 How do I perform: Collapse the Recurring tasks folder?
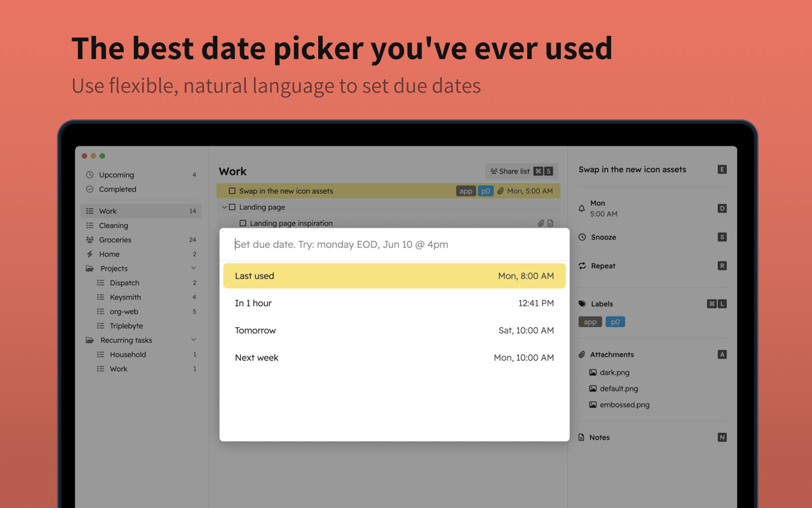coord(194,340)
